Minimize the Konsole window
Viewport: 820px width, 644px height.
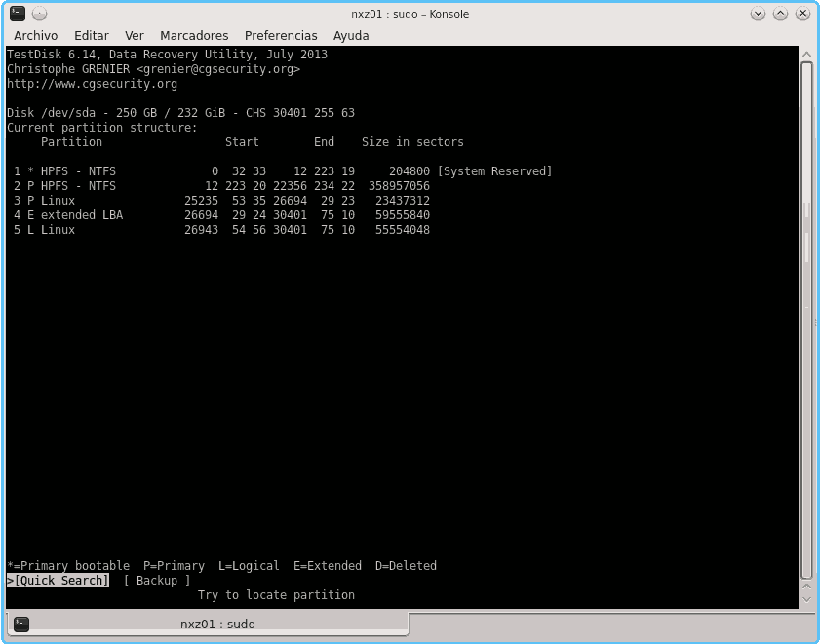click(759, 14)
